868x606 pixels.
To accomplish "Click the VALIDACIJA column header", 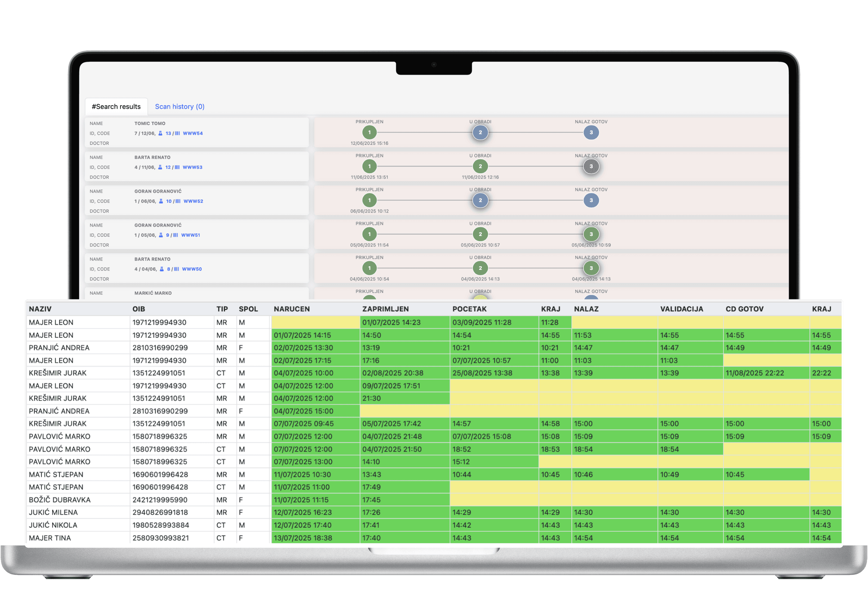I will point(681,309).
